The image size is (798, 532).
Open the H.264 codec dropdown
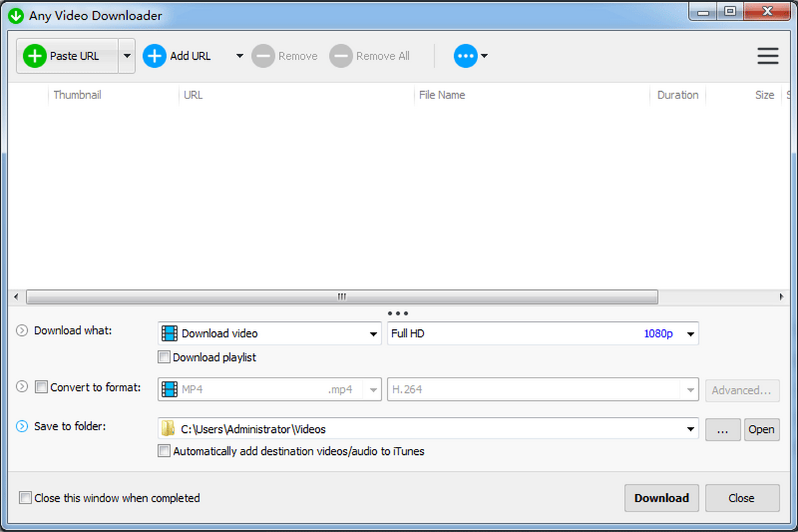(x=543, y=390)
